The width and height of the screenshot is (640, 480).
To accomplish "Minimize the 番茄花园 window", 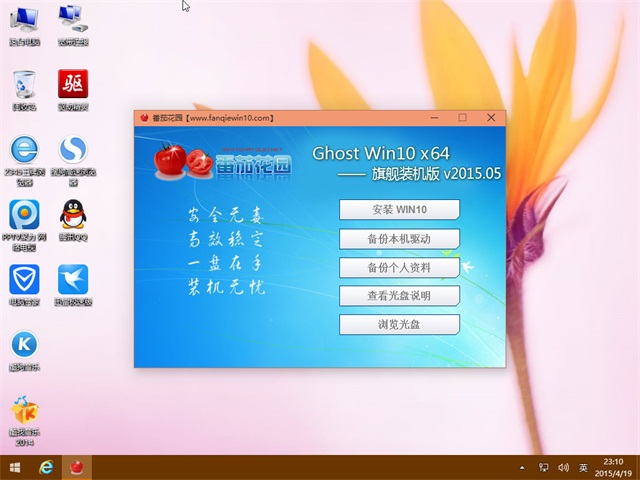I will (434, 118).
